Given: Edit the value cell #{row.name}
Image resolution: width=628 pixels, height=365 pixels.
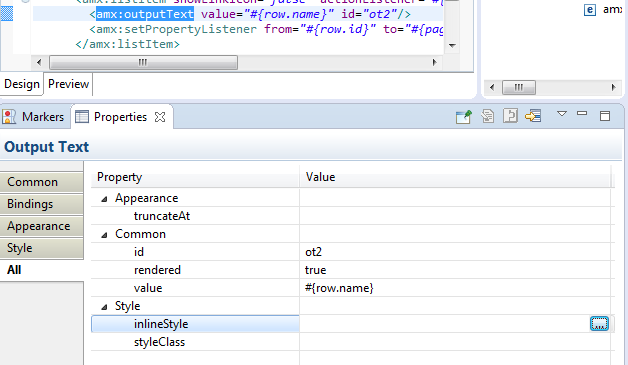Looking at the screenshot, I should (x=339, y=288).
